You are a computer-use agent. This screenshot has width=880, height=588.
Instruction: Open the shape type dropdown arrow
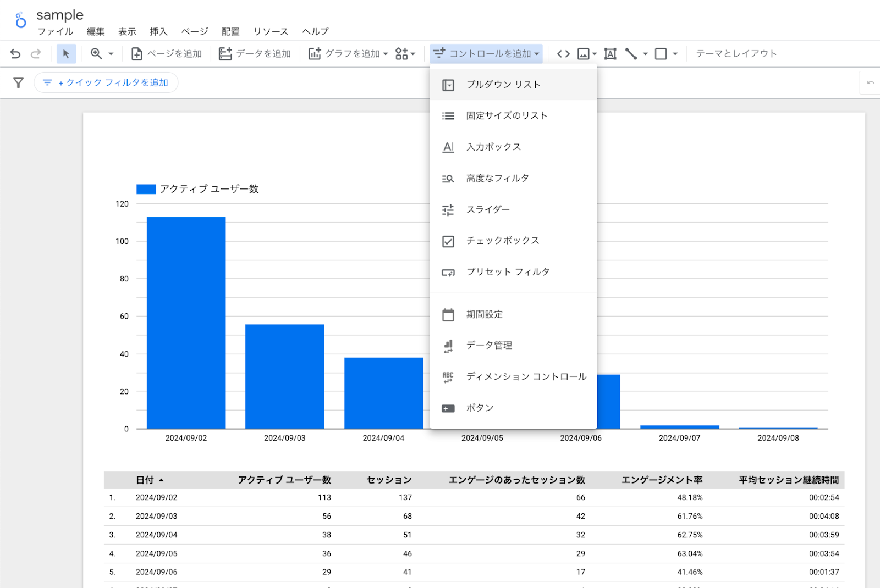675,54
